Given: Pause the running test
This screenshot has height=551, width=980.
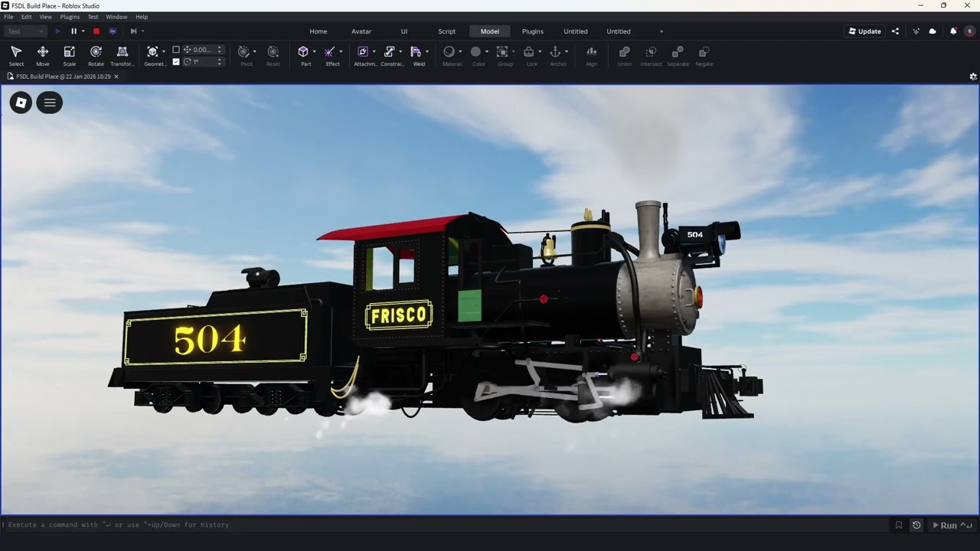Looking at the screenshot, I should click(73, 31).
